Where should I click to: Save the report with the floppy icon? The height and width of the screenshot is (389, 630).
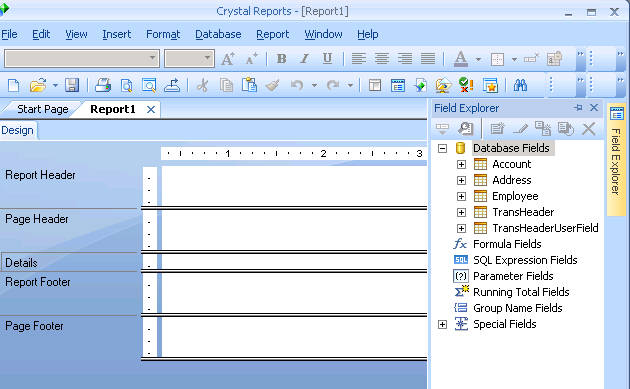coord(72,85)
